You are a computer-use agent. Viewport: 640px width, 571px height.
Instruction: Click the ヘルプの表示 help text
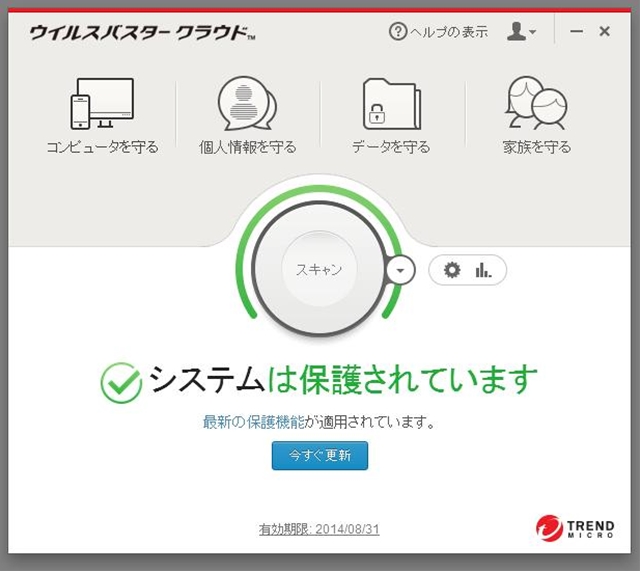point(449,32)
